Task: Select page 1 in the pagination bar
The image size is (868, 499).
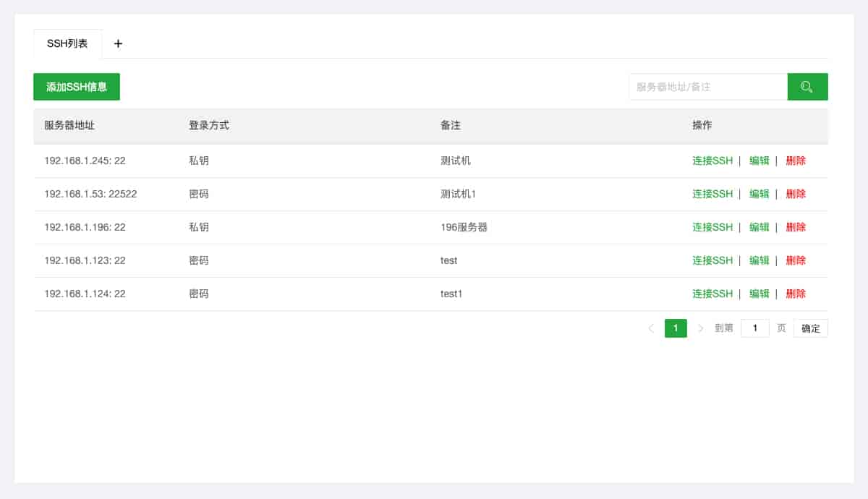Action: pyautogui.click(x=676, y=328)
